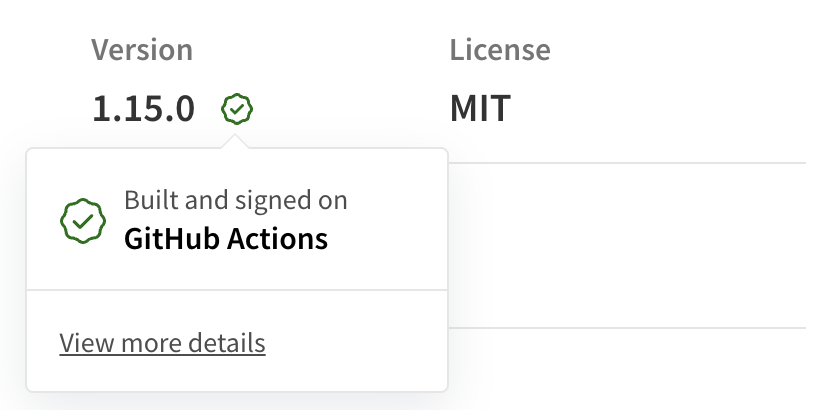Screen dimensions: 836x410
Task: Click the checkmark inside the small version badge
Action: [x=237, y=108]
